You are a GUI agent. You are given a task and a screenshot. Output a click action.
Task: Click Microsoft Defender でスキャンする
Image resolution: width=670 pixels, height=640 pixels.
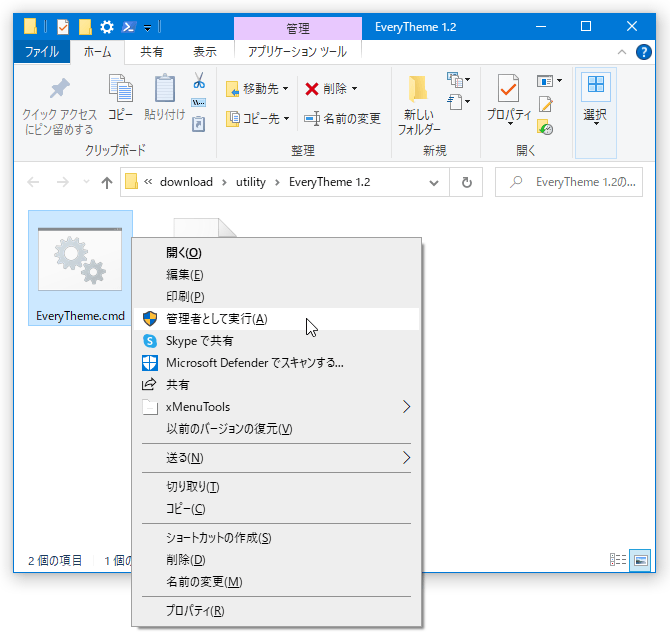coord(276,363)
